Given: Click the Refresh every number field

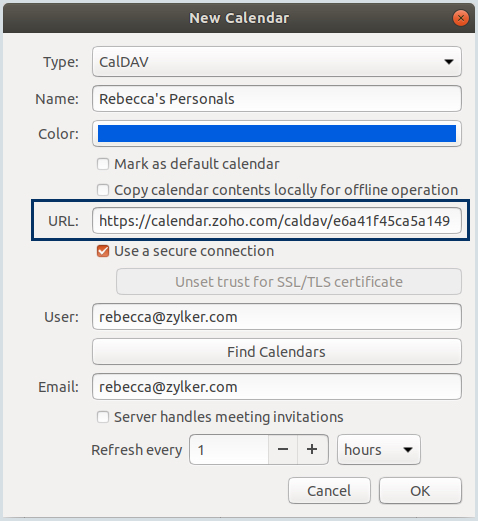Looking at the screenshot, I should [229, 449].
